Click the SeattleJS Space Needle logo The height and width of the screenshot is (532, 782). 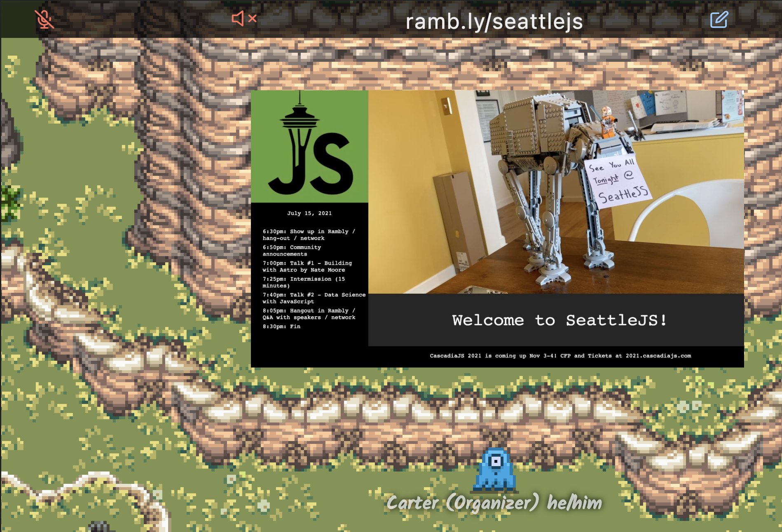point(309,146)
